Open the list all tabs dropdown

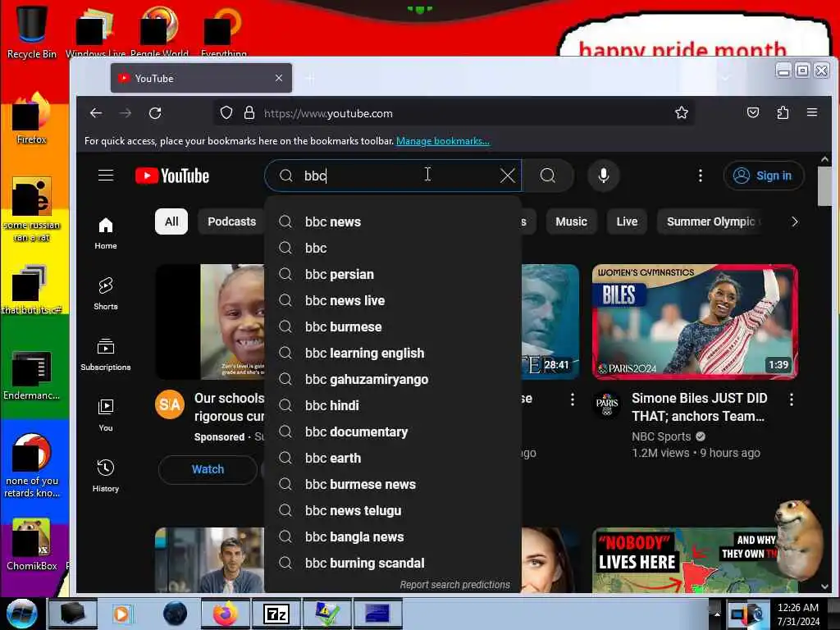point(726,78)
